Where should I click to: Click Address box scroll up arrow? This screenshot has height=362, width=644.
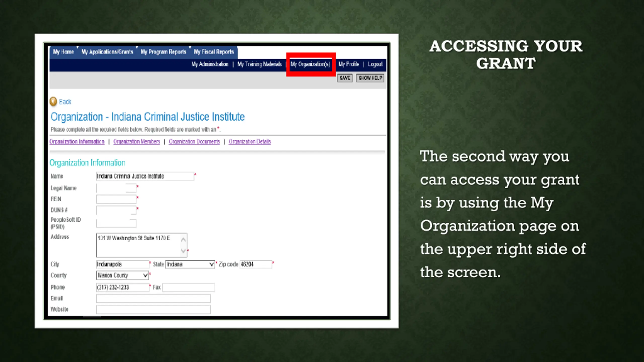183,240
